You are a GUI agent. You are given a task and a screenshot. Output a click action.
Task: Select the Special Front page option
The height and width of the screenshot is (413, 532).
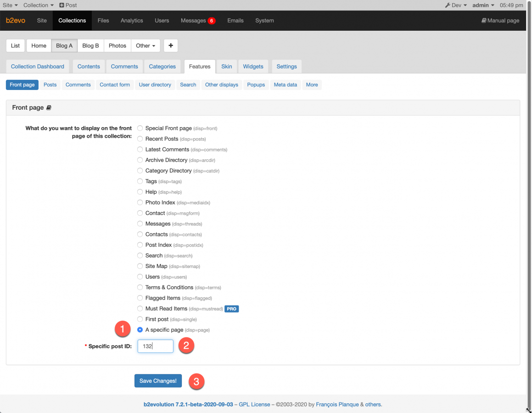140,128
